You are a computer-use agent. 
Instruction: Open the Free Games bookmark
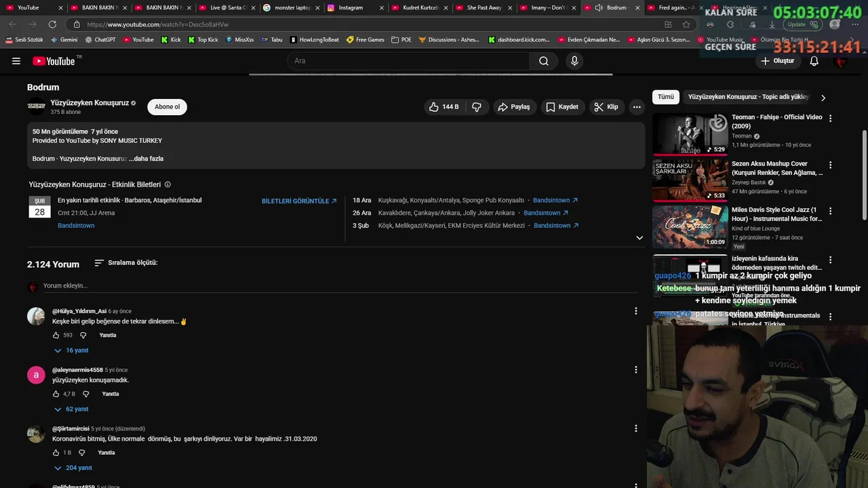pos(366,40)
